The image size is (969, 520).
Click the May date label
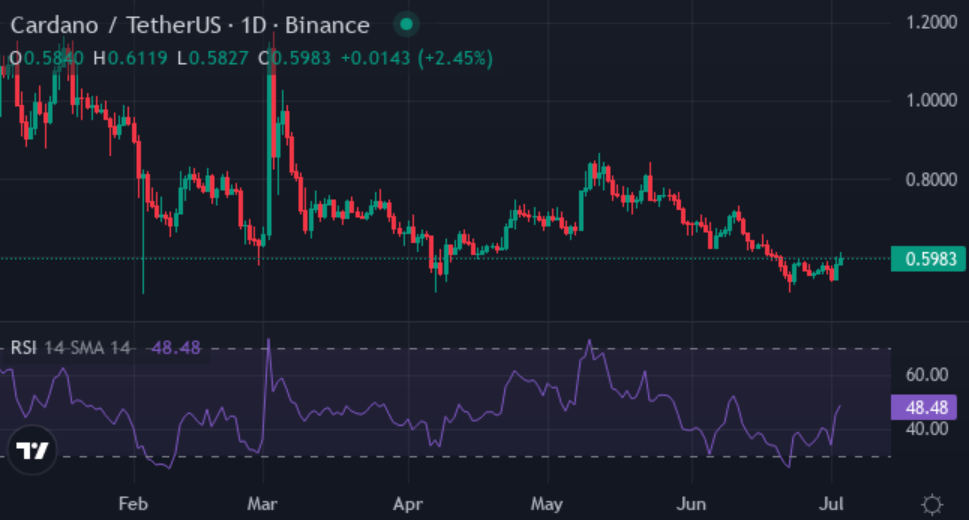pyautogui.click(x=547, y=504)
